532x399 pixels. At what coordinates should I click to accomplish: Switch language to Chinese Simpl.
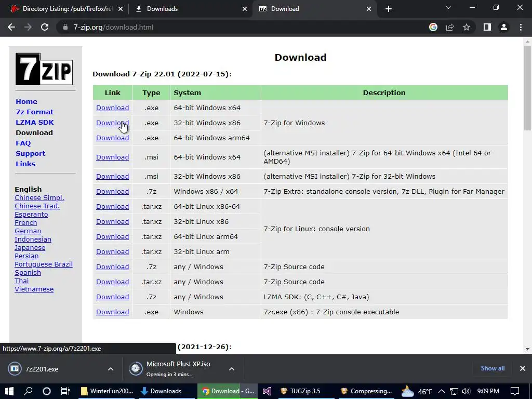click(39, 198)
